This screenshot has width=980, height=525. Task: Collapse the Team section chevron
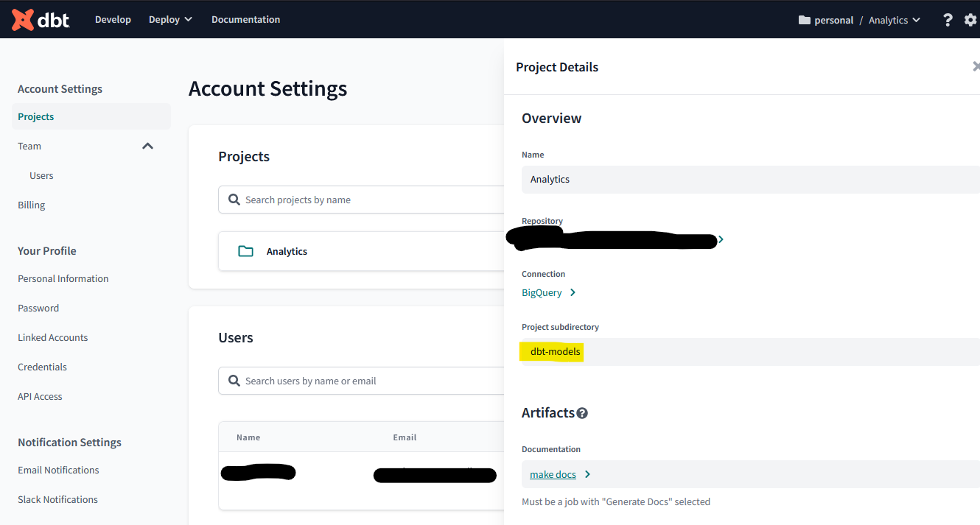point(147,146)
